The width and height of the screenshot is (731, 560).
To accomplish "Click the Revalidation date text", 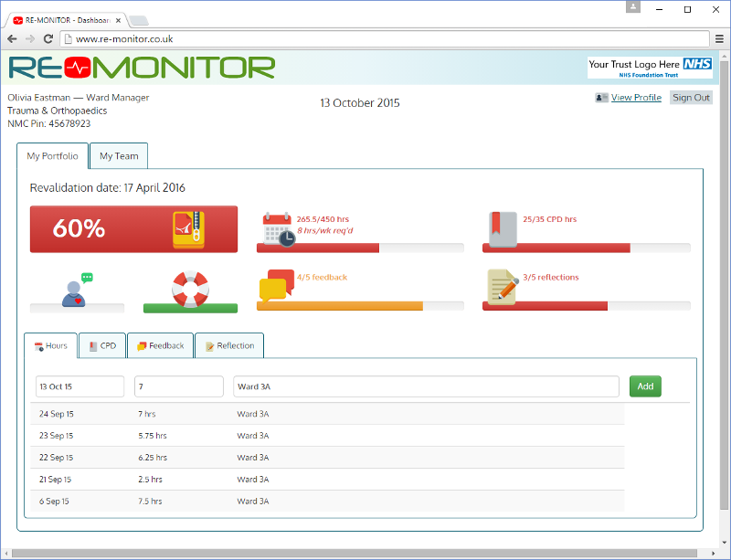I will tap(108, 188).
